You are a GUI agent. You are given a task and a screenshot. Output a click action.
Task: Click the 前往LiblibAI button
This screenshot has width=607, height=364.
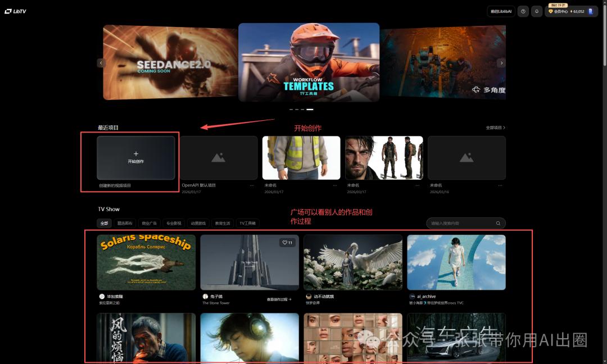(501, 11)
